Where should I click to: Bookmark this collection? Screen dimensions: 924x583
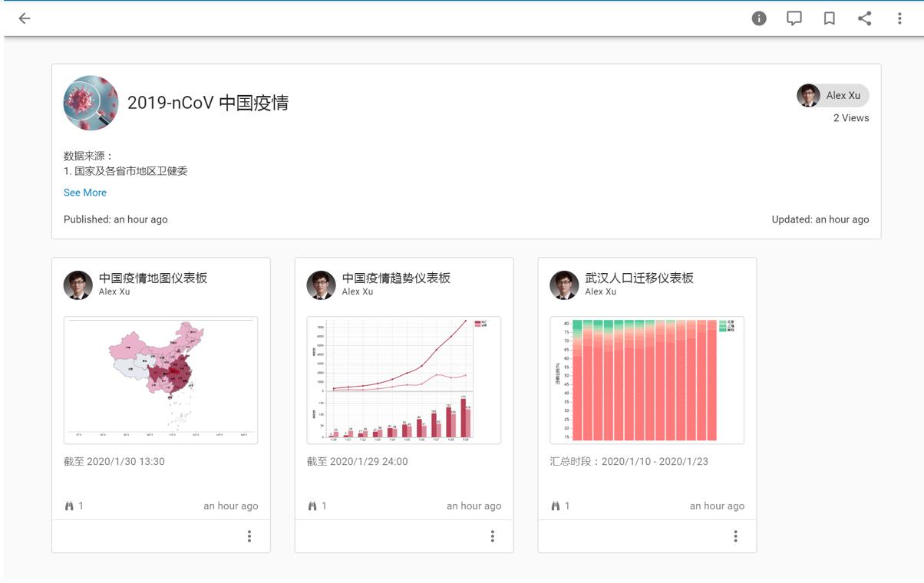pos(830,18)
